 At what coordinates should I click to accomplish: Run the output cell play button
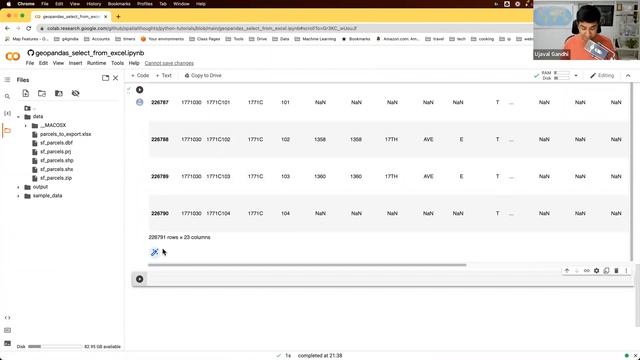[x=140, y=90]
